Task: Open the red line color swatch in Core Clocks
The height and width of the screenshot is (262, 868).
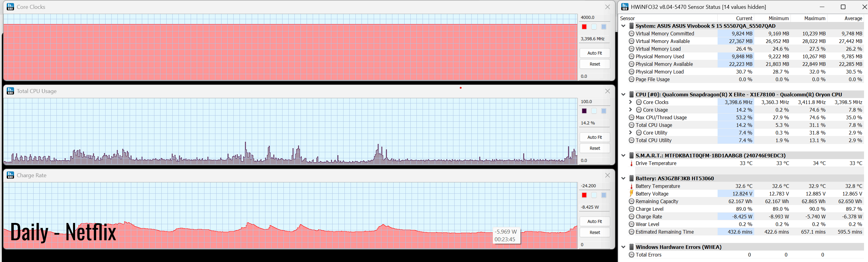Action: (584, 27)
